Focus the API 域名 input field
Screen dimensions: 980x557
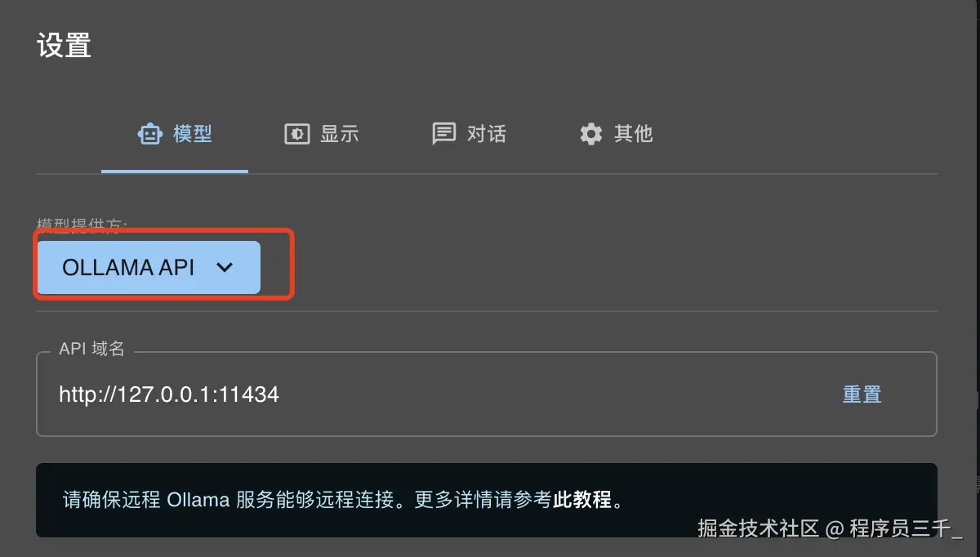(x=487, y=394)
